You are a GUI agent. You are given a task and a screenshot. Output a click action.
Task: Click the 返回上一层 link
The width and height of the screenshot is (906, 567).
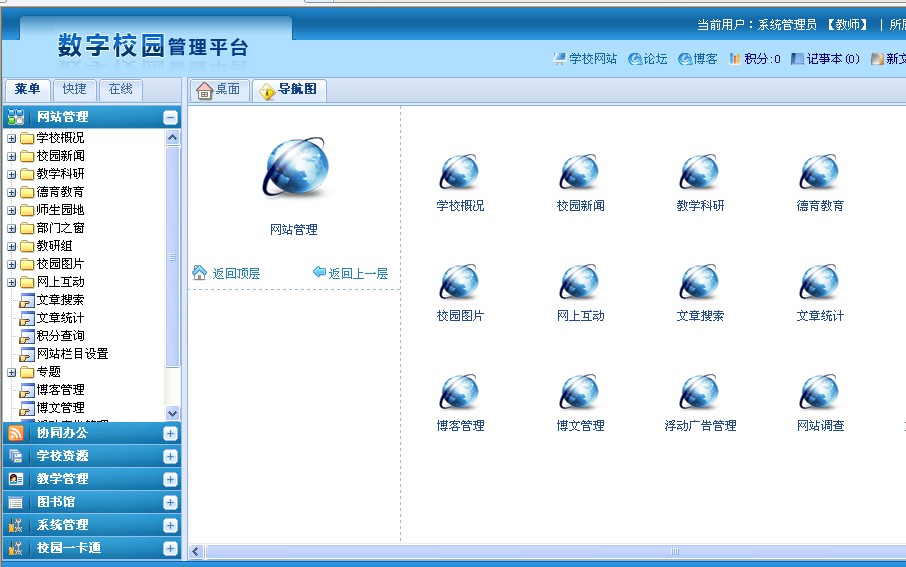[358, 273]
